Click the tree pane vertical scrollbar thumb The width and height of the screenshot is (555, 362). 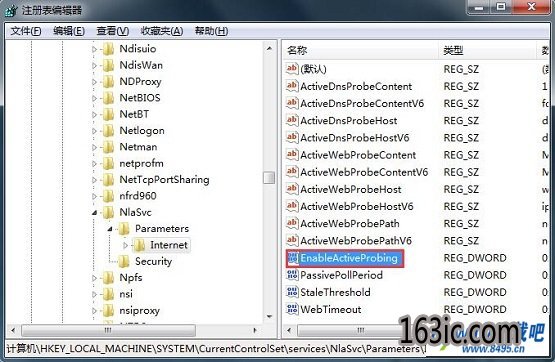(269, 178)
